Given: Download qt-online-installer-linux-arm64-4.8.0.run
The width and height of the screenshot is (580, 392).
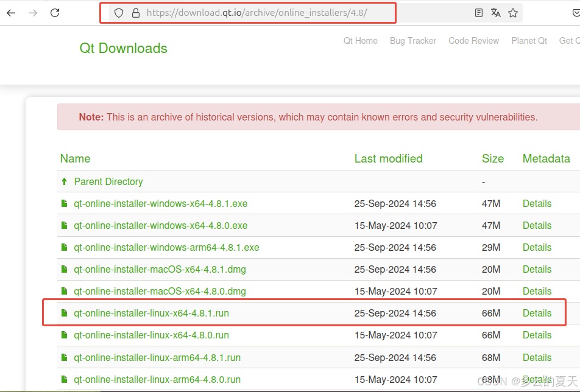Looking at the screenshot, I should coord(157,379).
